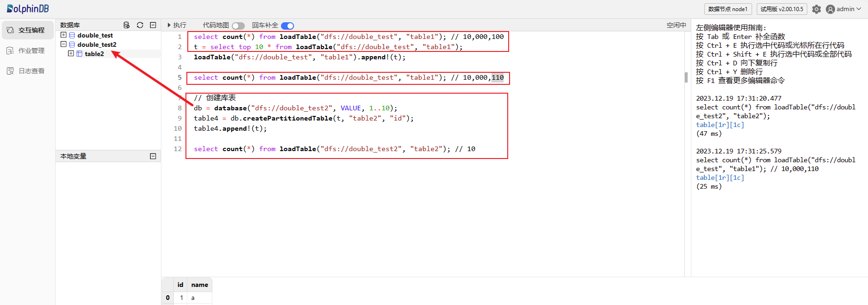Open the settings gear icon
This screenshot has width=868, height=305.
[x=817, y=9]
